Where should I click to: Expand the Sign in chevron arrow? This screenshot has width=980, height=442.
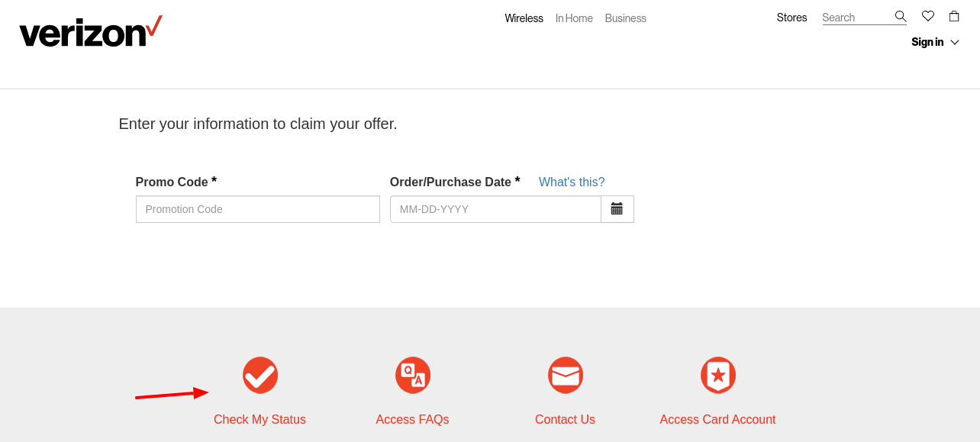[x=955, y=42]
